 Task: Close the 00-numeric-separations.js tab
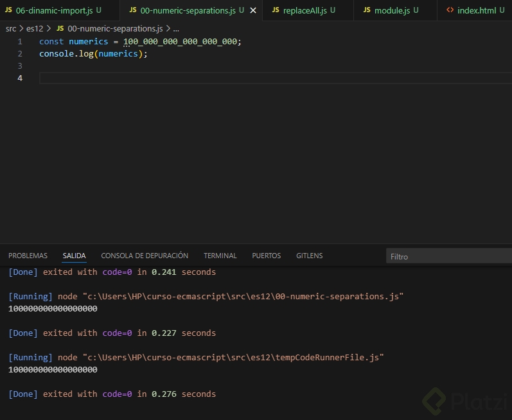point(252,11)
